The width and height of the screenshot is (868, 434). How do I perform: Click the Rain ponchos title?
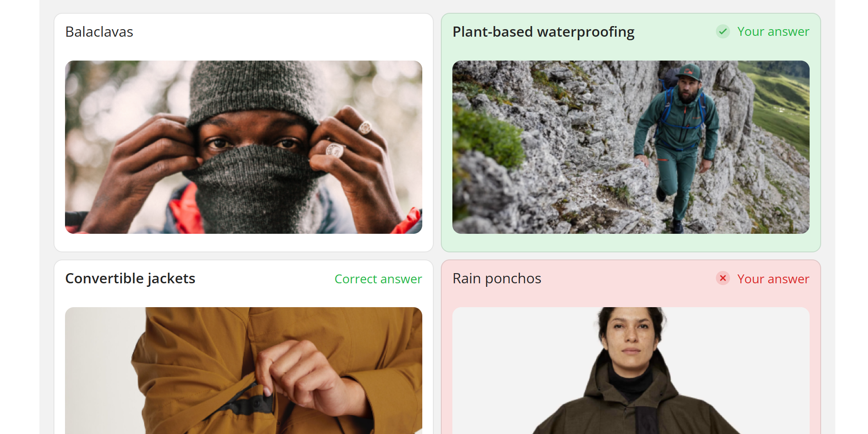pos(497,278)
